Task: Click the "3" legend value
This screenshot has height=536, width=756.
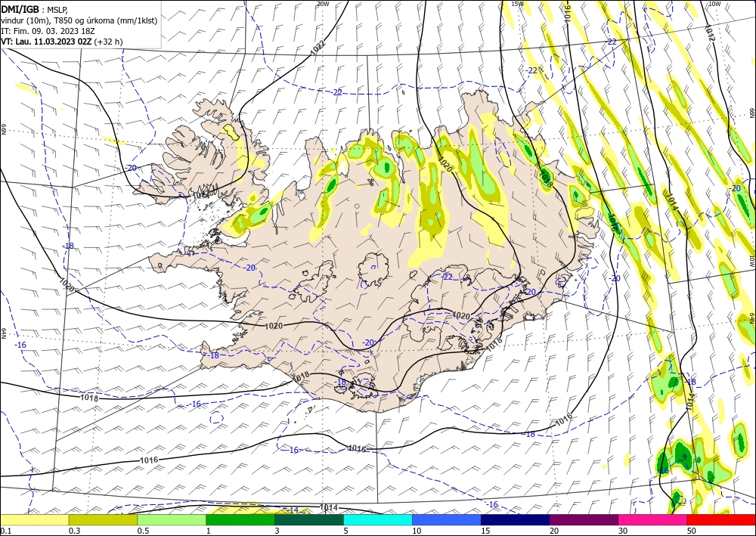Action: click(277, 531)
